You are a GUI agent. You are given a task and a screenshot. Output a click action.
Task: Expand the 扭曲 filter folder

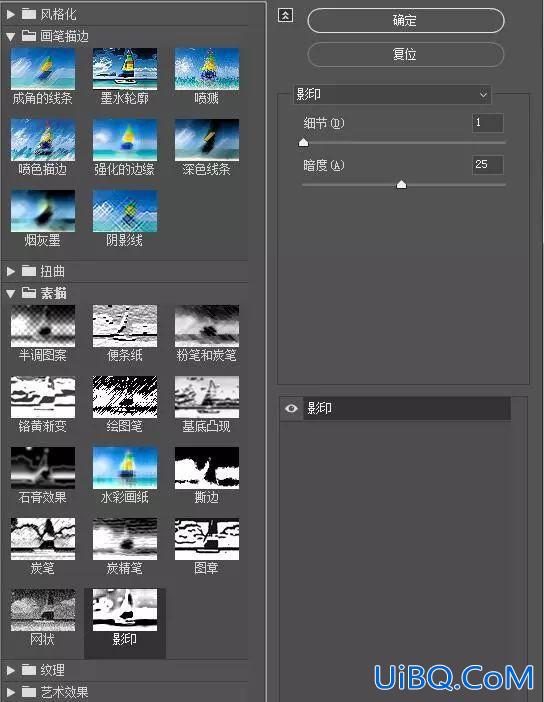point(11,271)
